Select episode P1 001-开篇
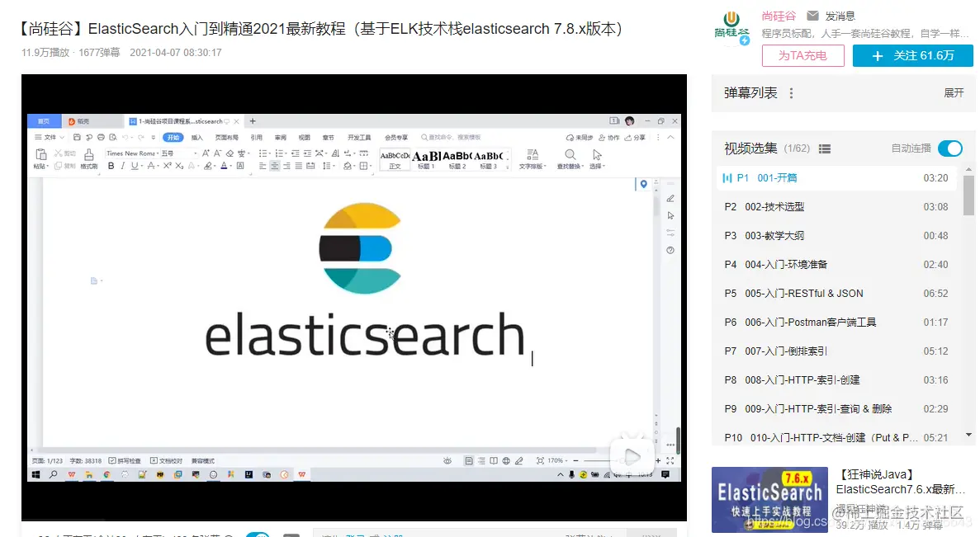The height and width of the screenshot is (537, 980). (x=836, y=178)
